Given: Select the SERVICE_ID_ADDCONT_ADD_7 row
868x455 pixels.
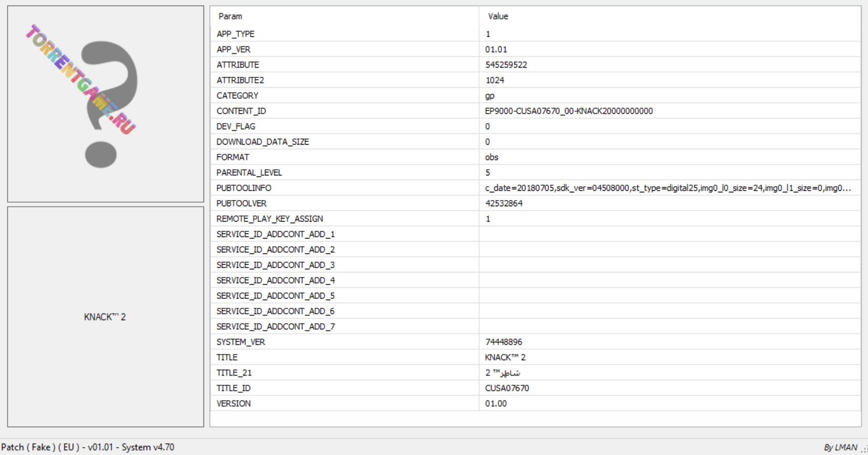Looking at the screenshot, I should (x=275, y=326).
